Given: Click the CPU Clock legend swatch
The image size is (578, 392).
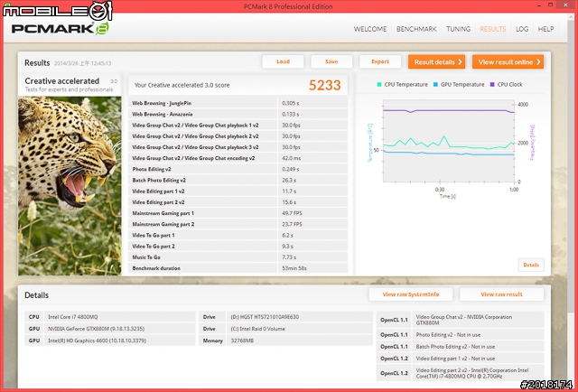Looking at the screenshot, I should pyautogui.click(x=492, y=84).
